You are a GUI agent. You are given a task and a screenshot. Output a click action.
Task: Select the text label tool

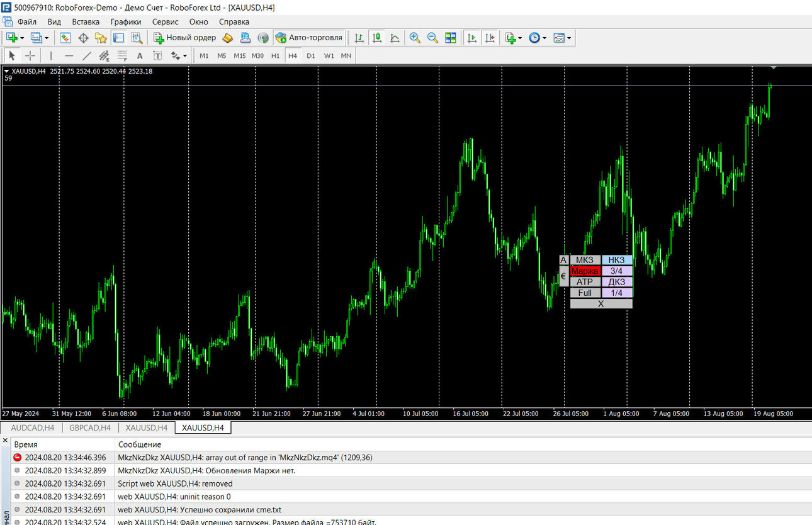tap(157, 55)
